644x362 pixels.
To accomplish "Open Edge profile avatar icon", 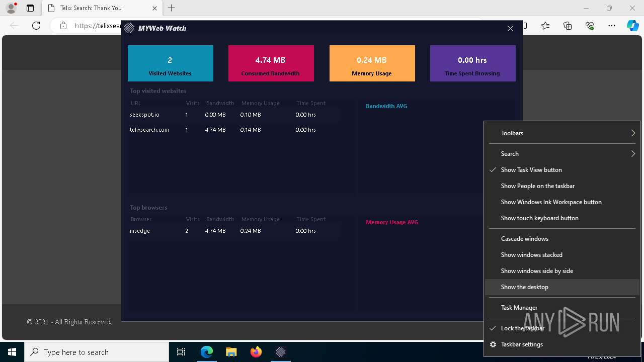I will [11, 8].
